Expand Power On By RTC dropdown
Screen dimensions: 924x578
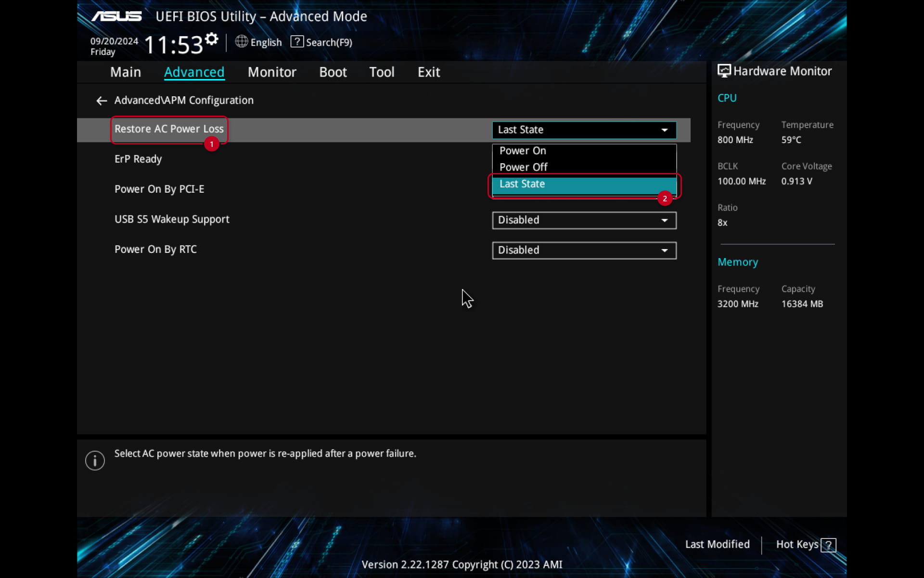584,250
